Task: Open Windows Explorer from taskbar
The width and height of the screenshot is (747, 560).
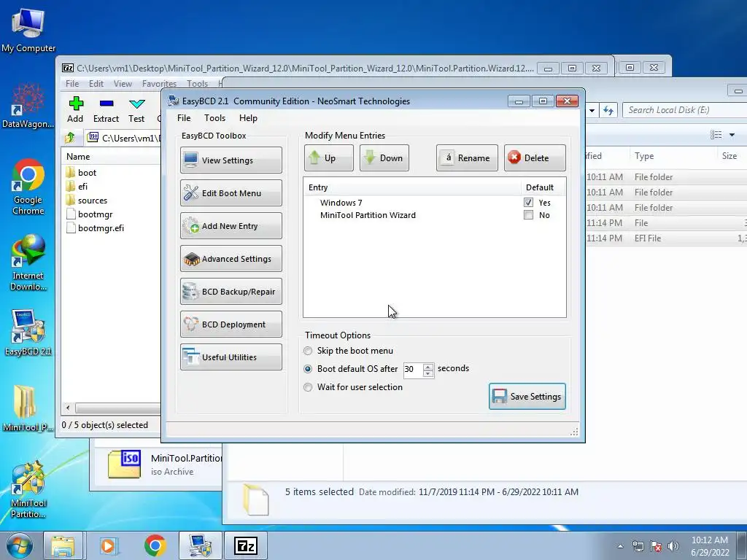Action: (x=63, y=545)
